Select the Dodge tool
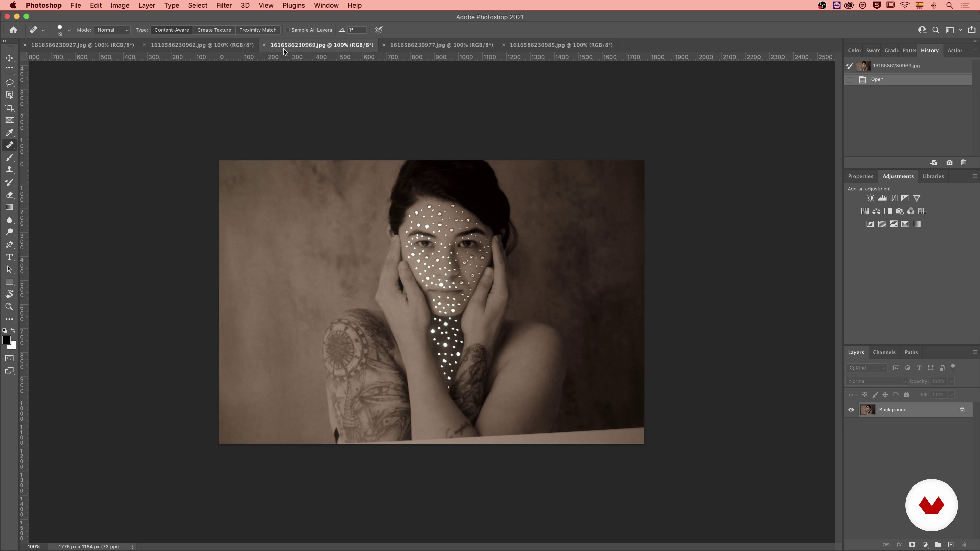 (9, 232)
